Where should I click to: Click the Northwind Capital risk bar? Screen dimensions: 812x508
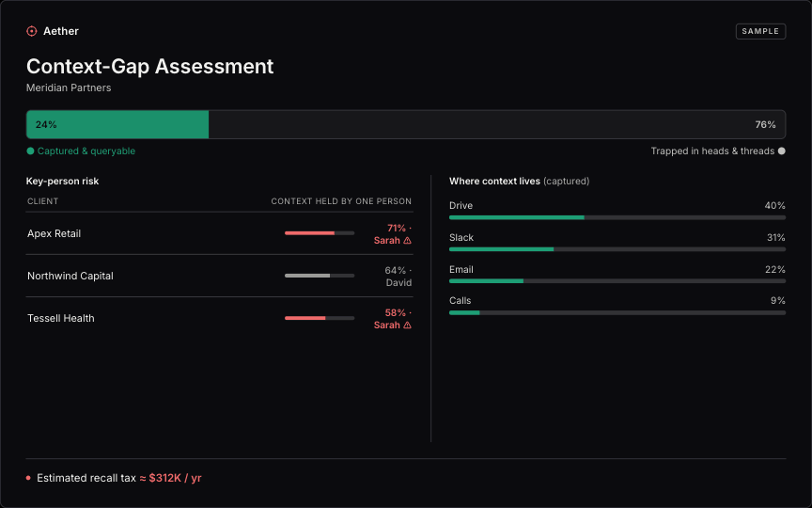(320, 276)
